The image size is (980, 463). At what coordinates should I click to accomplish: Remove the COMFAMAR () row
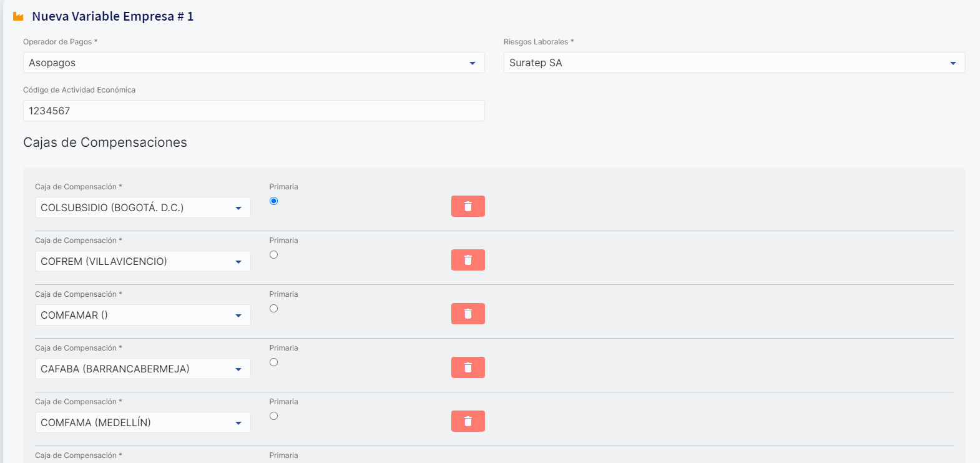click(468, 314)
